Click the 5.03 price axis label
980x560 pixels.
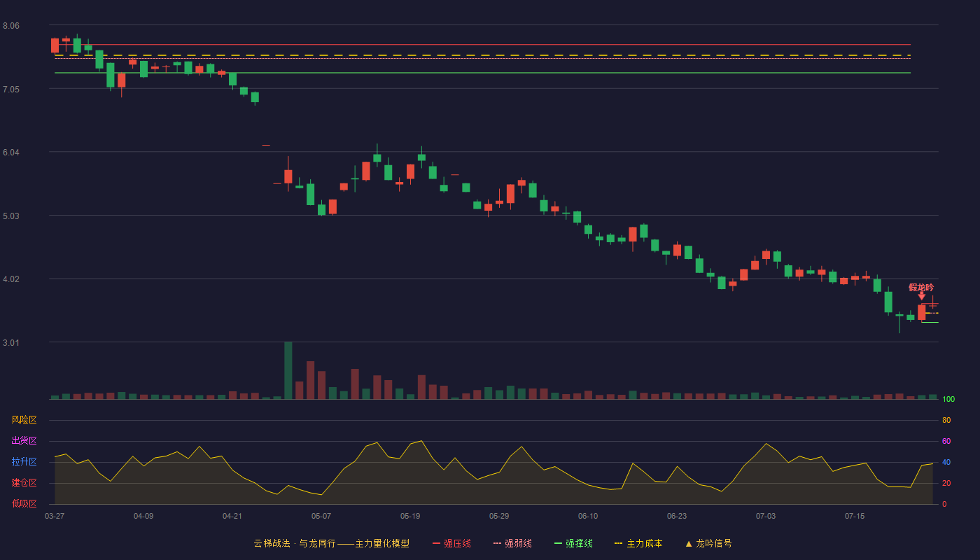click(x=11, y=216)
